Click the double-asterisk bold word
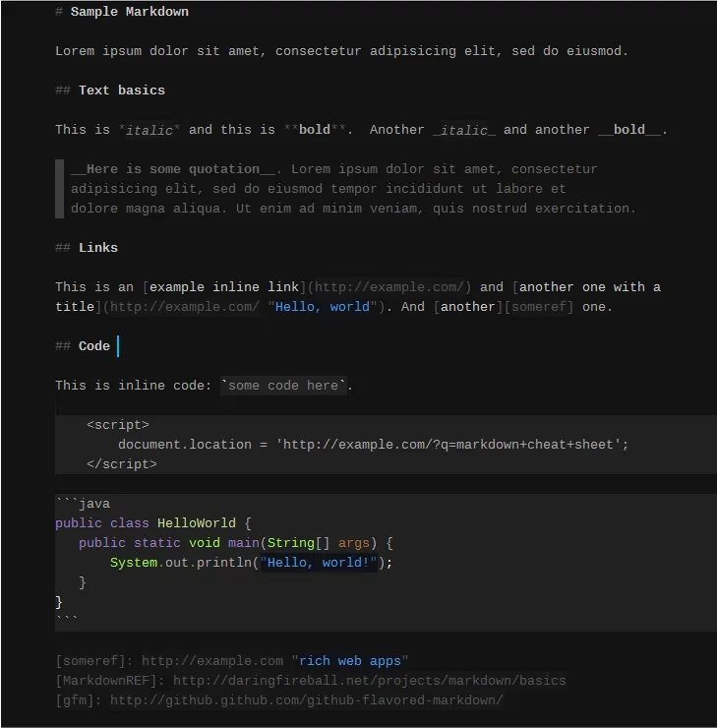This screenshot has width=717, height=728. 315,130
